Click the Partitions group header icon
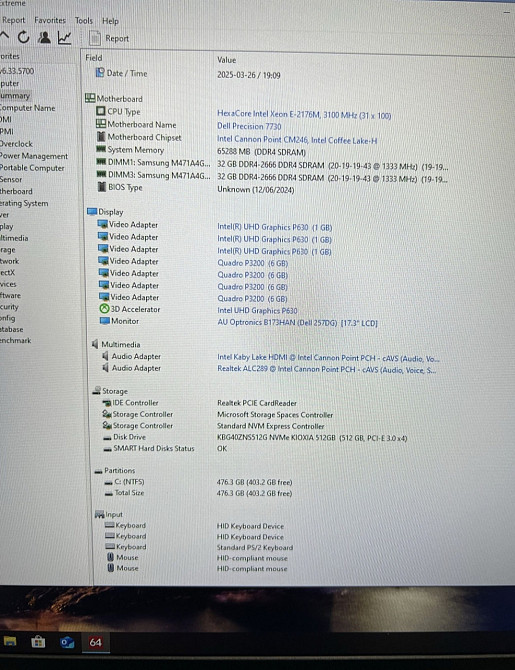The height and width of the screenshot is (670, 515). (x=98, y=471)
